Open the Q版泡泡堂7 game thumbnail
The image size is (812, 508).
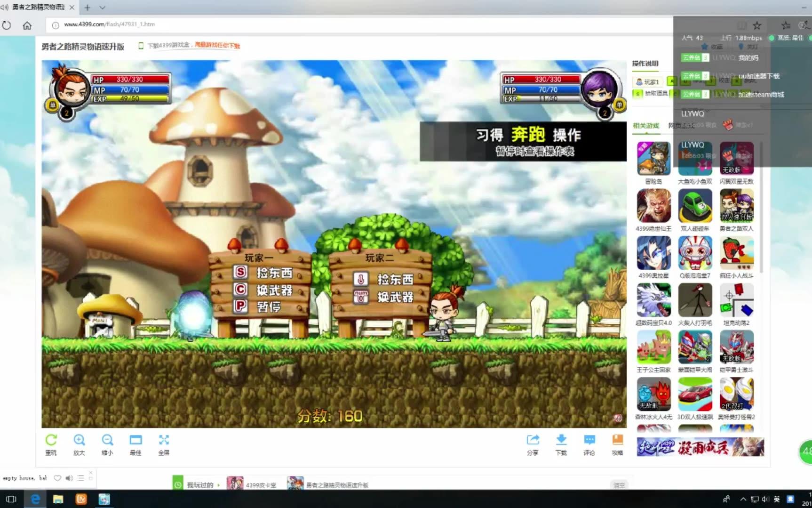click(x=695, y=253)
